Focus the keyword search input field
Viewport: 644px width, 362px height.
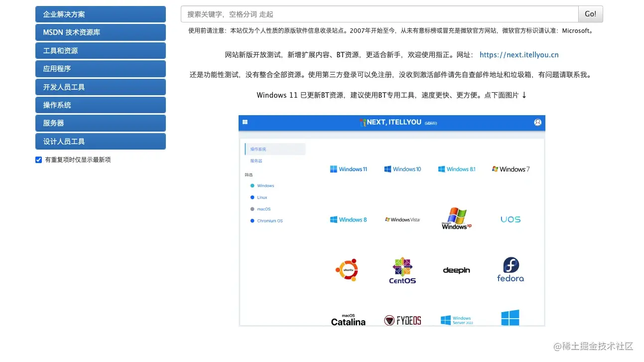pos(380,14)
